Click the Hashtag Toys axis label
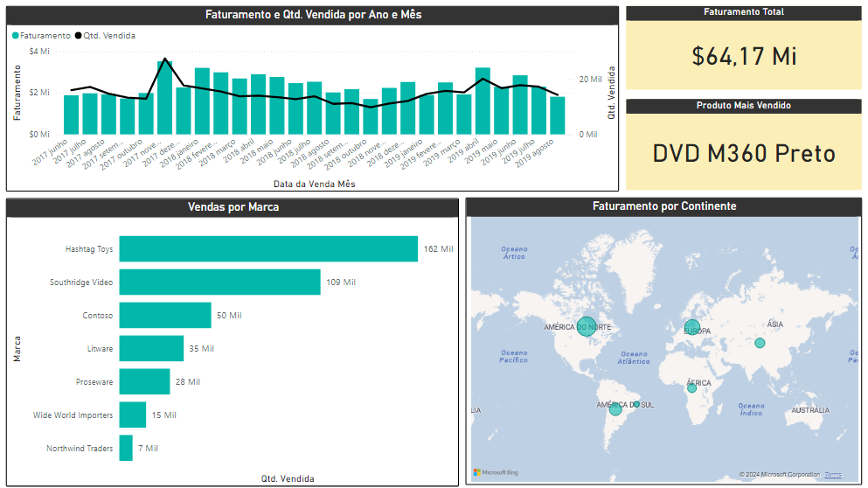The image size is (868, 488). tap(89, 249)
